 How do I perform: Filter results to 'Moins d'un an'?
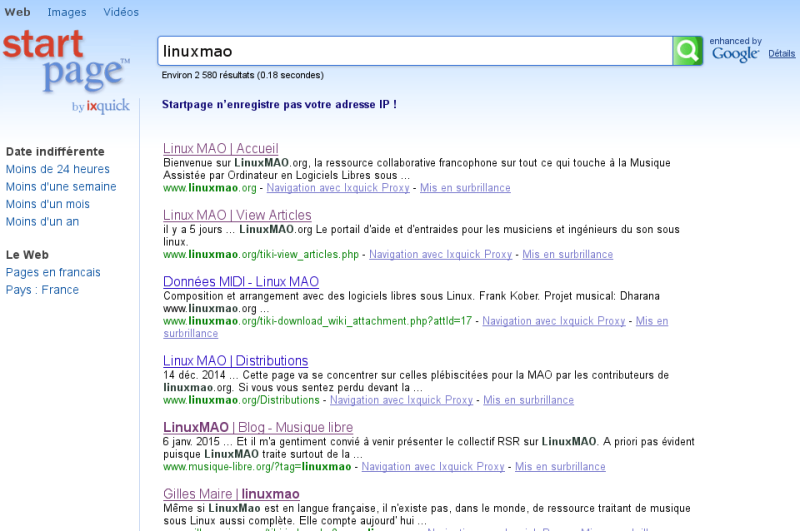click(x=42, y=222)
